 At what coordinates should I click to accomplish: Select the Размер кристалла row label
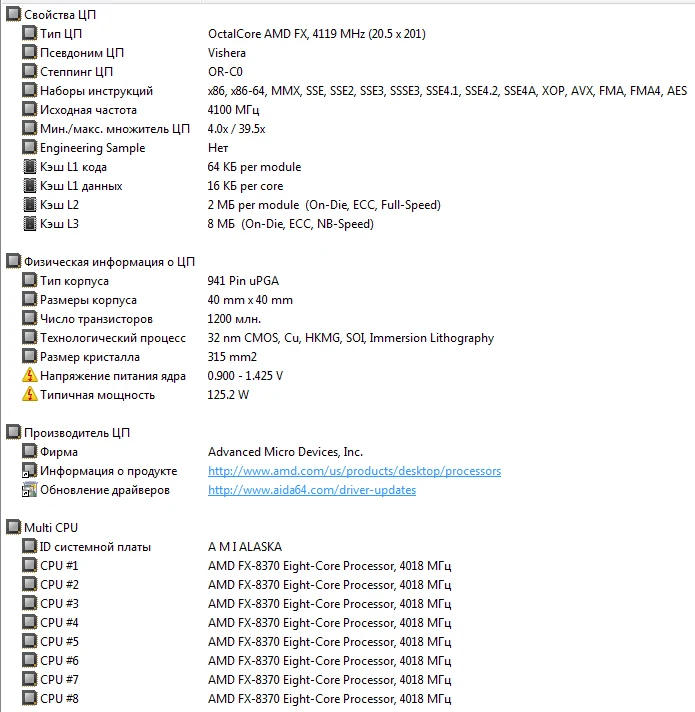click(x=90, y=357)
